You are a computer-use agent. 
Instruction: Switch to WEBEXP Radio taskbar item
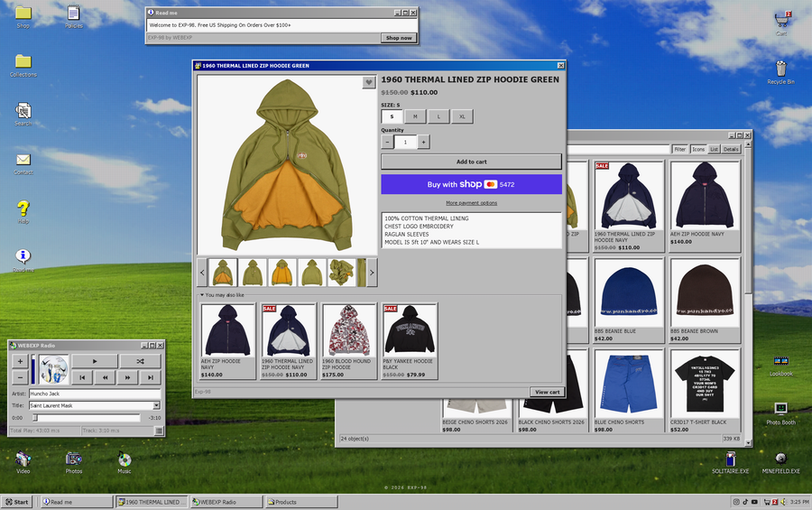pos(226,502)
